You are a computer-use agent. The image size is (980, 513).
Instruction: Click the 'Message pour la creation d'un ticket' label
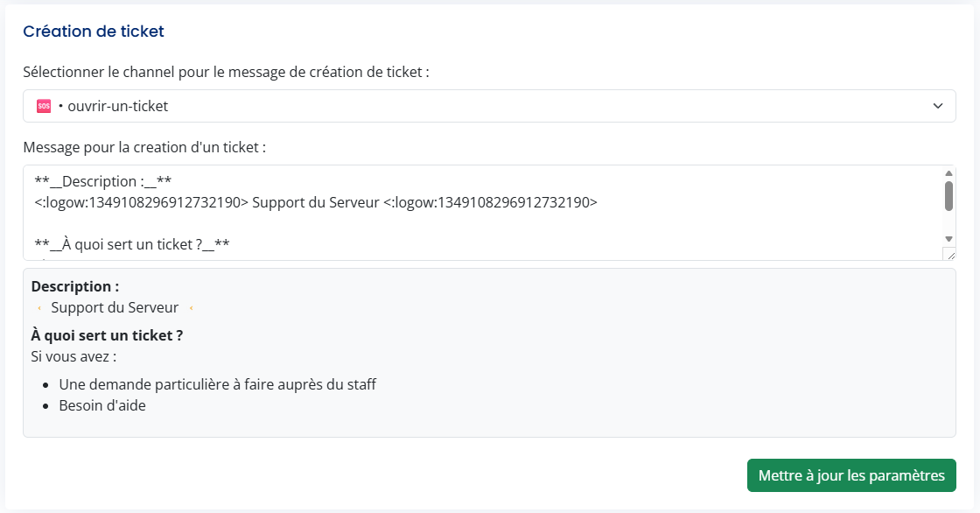[x=144, y=147]
